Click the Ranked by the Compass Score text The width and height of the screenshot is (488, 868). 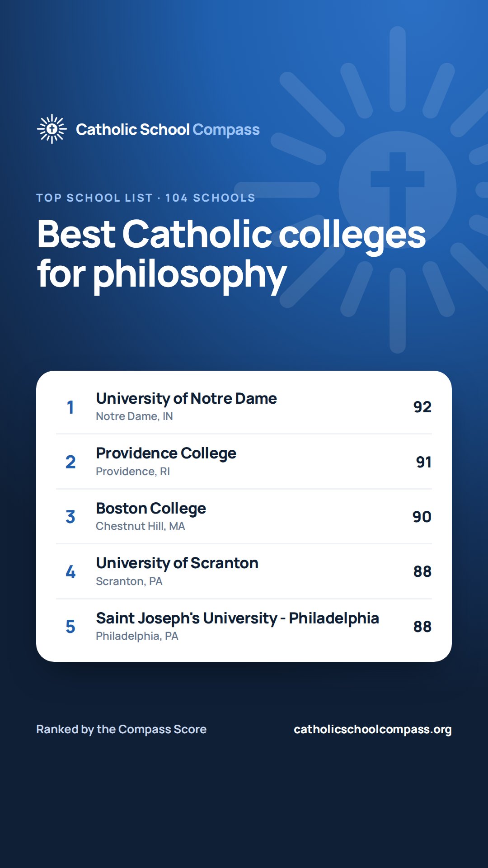[121, 729]
